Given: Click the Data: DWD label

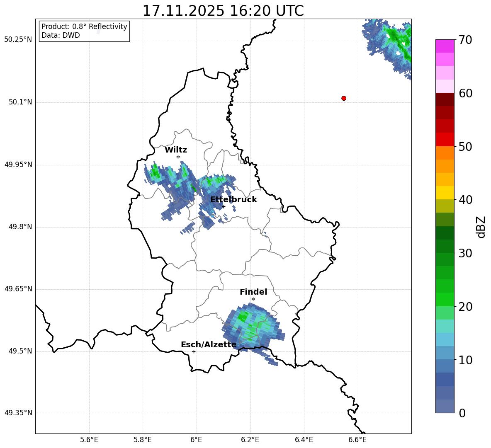Looking at the screenshot, I should pos(61,35).
